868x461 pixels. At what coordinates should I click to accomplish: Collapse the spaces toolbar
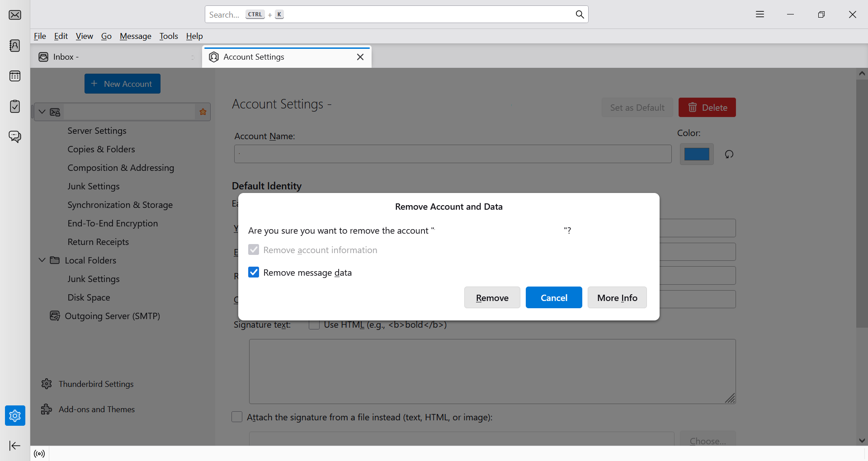[15, 446]
